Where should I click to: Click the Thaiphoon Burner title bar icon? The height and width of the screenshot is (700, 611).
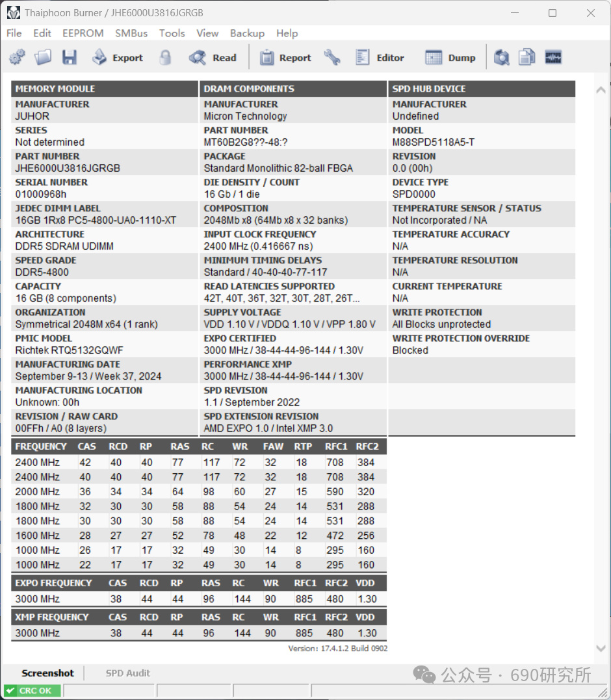(14, 12)
